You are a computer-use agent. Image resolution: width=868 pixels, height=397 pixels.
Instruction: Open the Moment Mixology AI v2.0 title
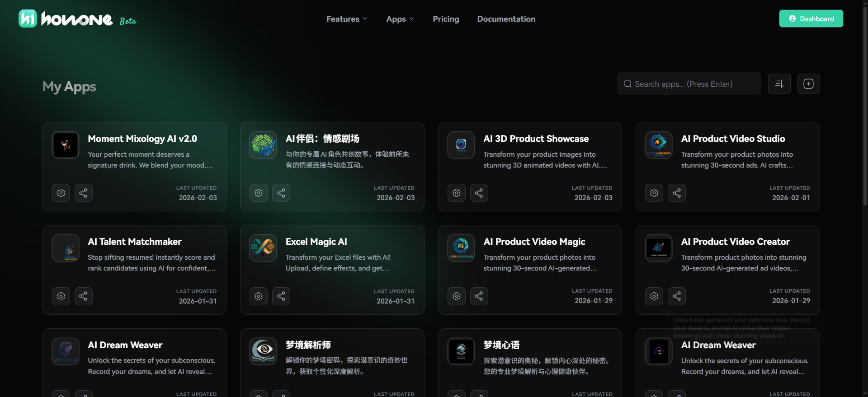click(x=142, y=139)
